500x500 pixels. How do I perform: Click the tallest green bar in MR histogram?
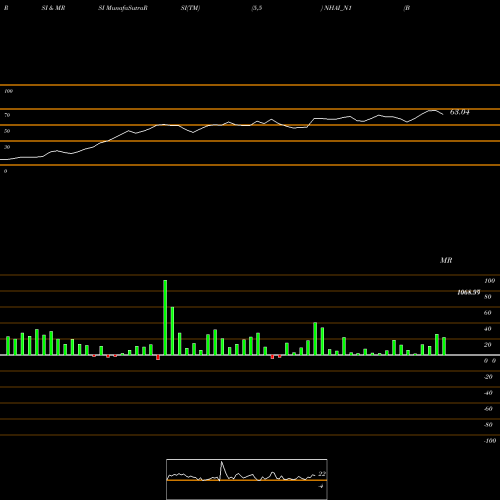click(165, 318)
